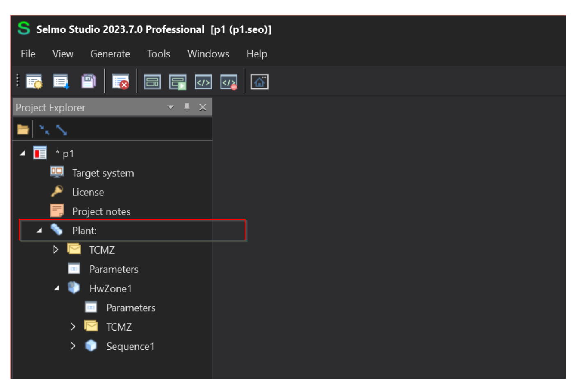Viewport: 581px width, 392px height.
Task: Open the Project Explorer panel options dropdown arrow
Action: click(x=171, y=107)
